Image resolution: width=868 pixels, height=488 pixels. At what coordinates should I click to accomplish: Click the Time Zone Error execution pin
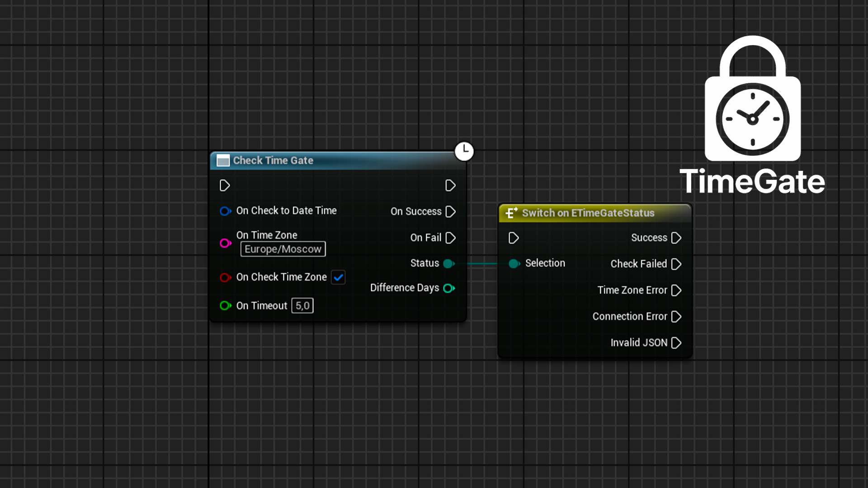click(x=676, y=290)
